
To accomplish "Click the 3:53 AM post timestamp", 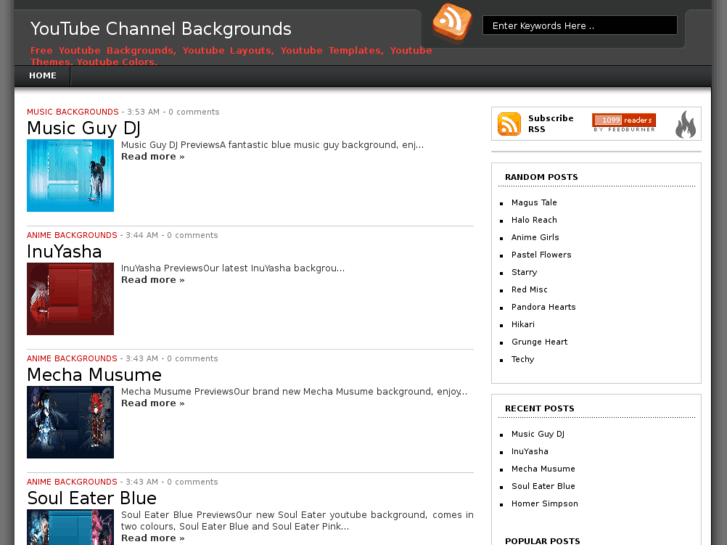I will point(143,112).
